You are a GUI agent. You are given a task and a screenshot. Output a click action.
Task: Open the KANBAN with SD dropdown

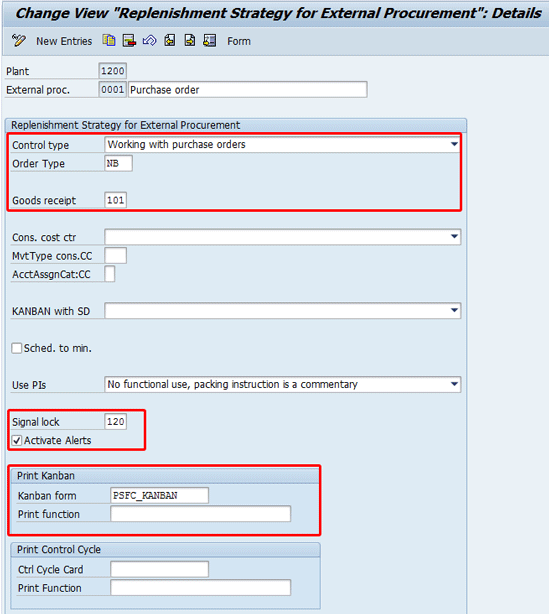point(454,311)
